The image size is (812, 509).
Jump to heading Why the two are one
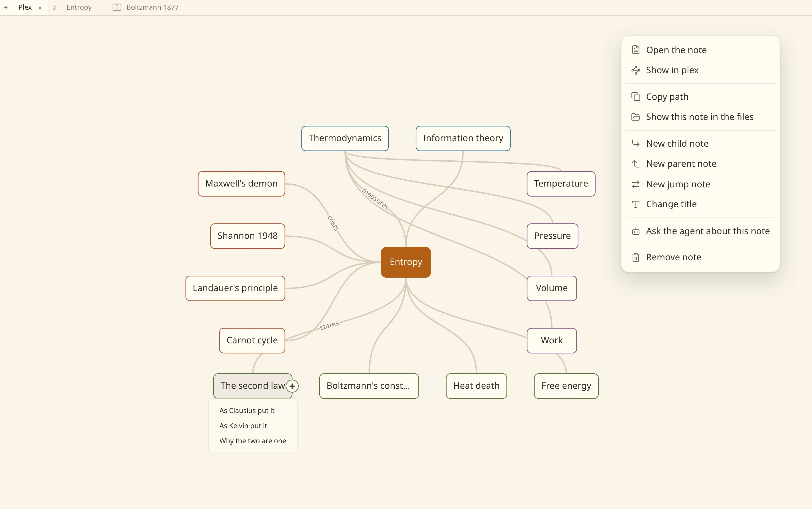(253, 441)
